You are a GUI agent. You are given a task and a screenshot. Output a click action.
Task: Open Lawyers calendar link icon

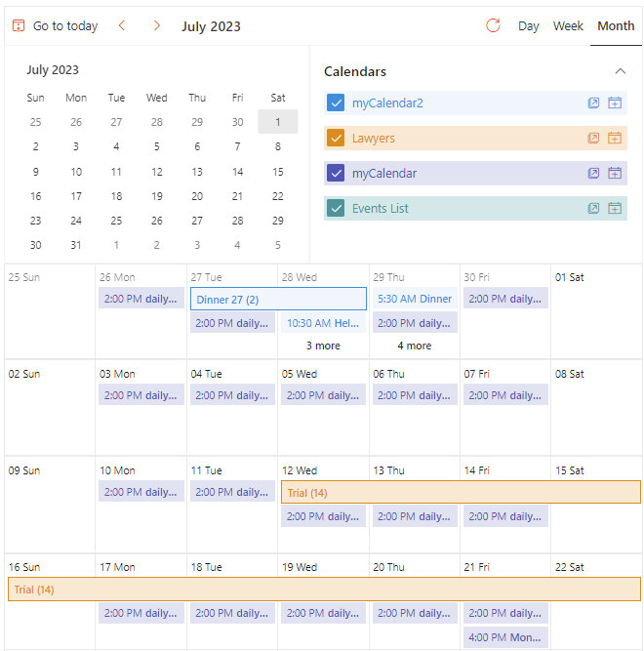[x=593, y=138]
